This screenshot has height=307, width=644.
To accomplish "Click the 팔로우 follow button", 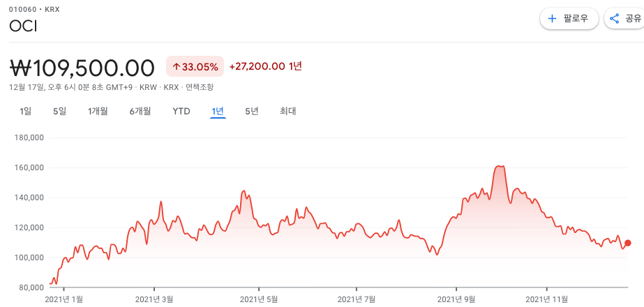I will click(x=569, y=19).
